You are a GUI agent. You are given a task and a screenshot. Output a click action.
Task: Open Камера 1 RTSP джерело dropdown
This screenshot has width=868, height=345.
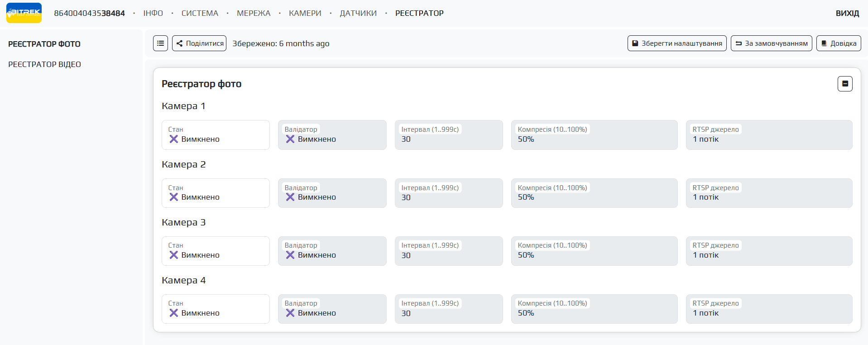(768, 135)
